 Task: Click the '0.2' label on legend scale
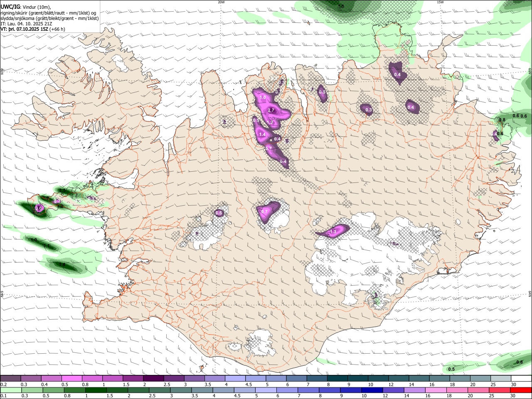3,384
